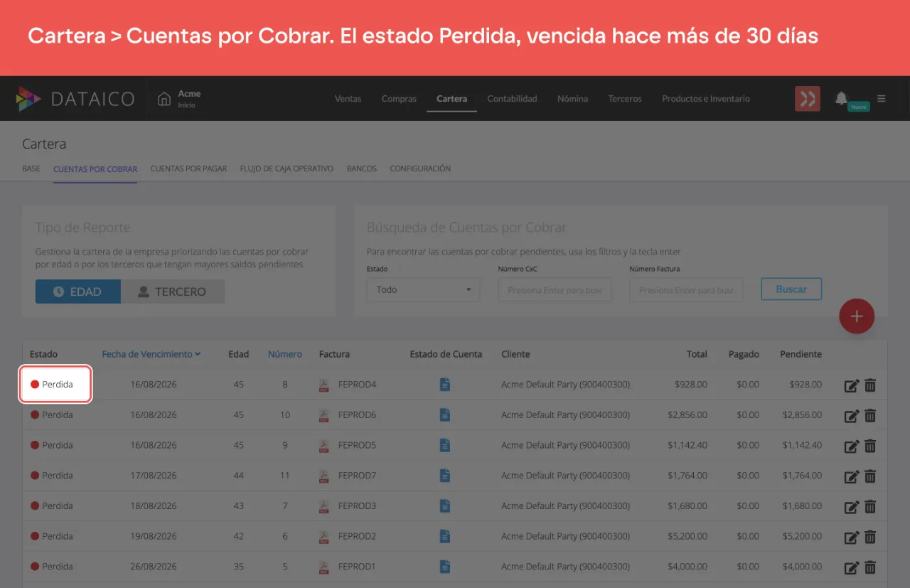Open the Nómina menu
The height and width of the screenshot is (588, 910).
click(x=572, y=99)
